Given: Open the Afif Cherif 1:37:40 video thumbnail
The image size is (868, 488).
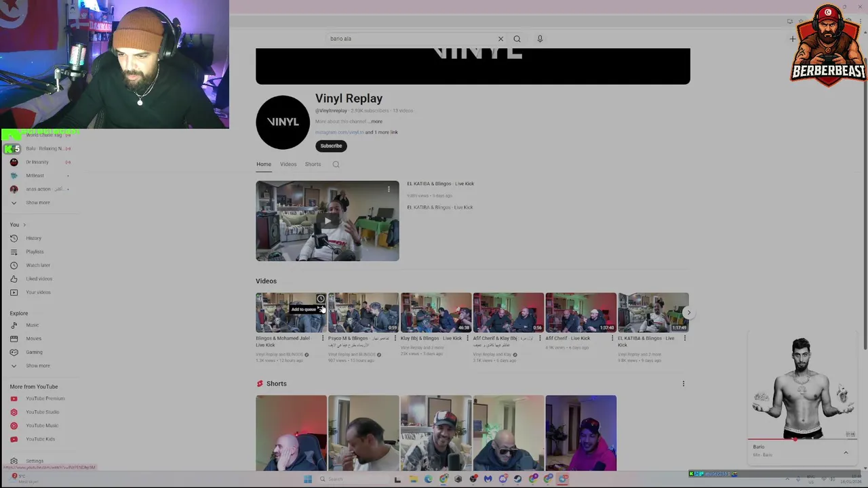Looking at the screenshot, I should click(581, 312).
